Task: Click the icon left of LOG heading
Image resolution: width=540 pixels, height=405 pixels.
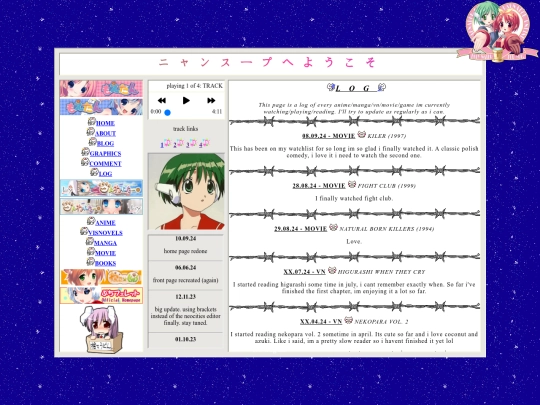Action: [331, 87]
